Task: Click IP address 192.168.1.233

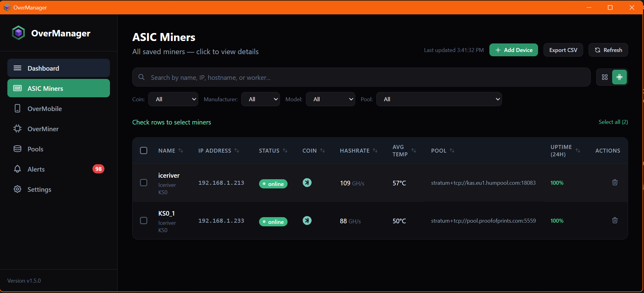Action: tap(221, 221)
